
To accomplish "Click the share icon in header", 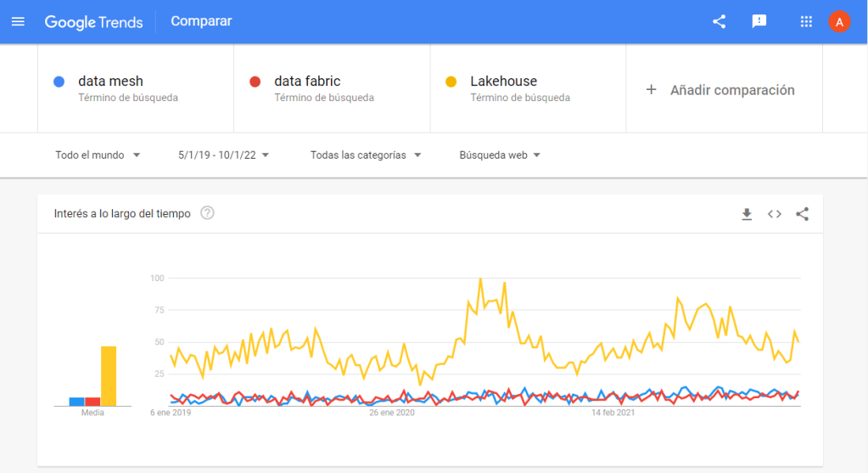I will pos(719,21).
